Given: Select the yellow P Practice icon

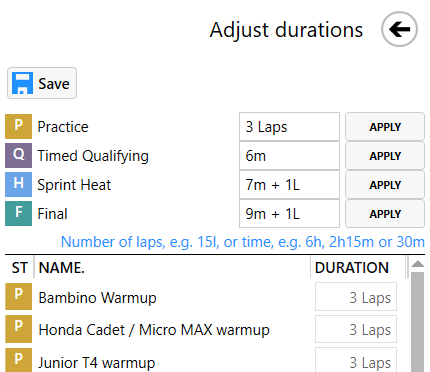Looking at the screenshot, I should pyautogui.click(x=18, y=126).
